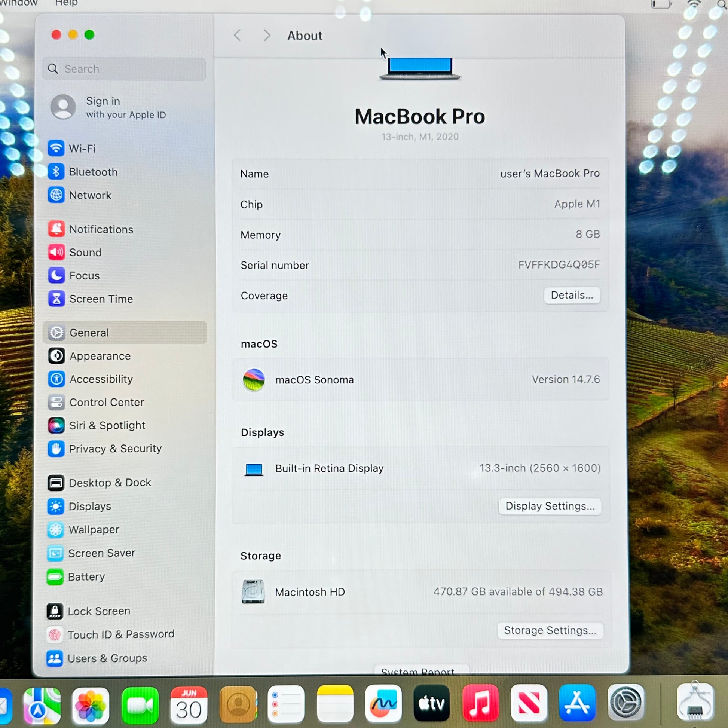Click the Apple M1 chip value
This screenshot has height=728, width=728.
(577, 204)
